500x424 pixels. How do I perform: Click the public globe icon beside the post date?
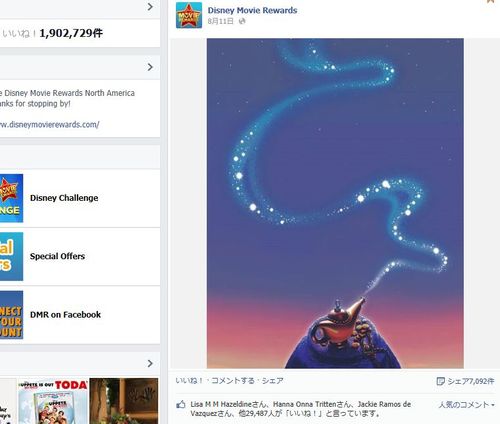[242, 21]
